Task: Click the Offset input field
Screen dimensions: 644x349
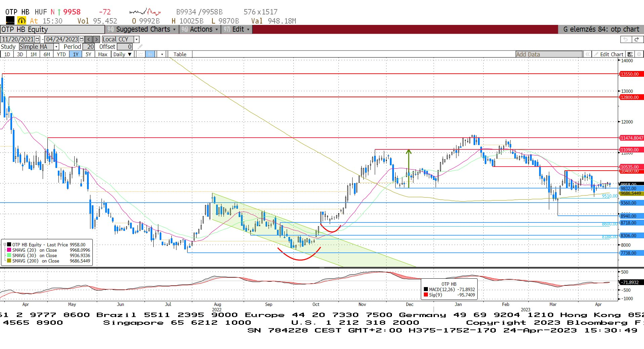Action: click(125, 47)
